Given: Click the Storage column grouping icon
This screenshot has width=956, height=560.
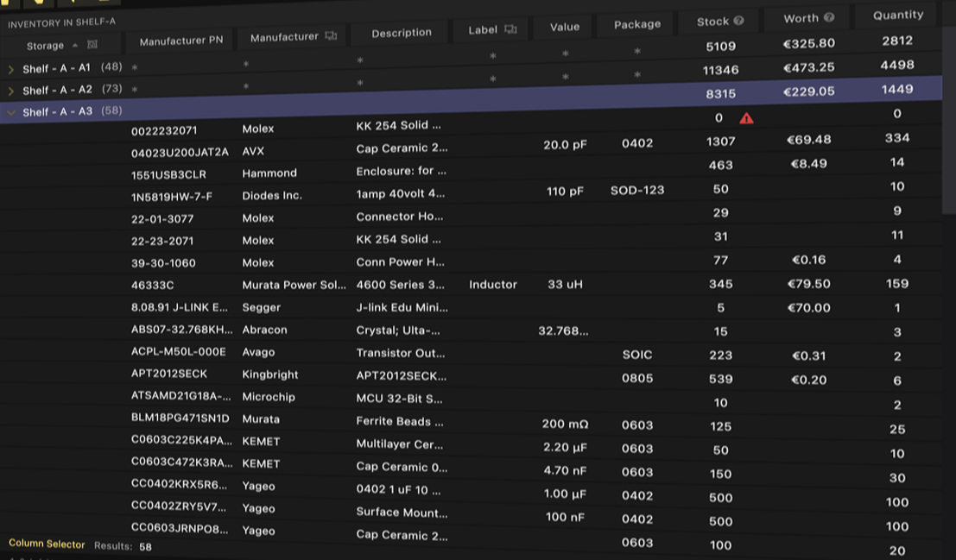Looking at the screenshot, I should pyautogui.click(x=92, y=45).
